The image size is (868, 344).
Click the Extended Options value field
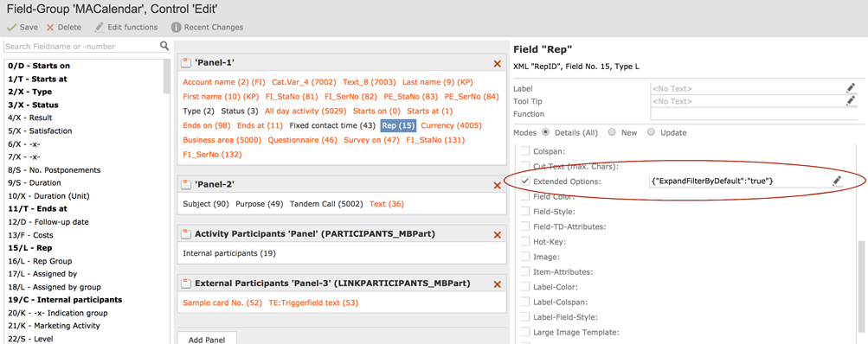(740, 181)
